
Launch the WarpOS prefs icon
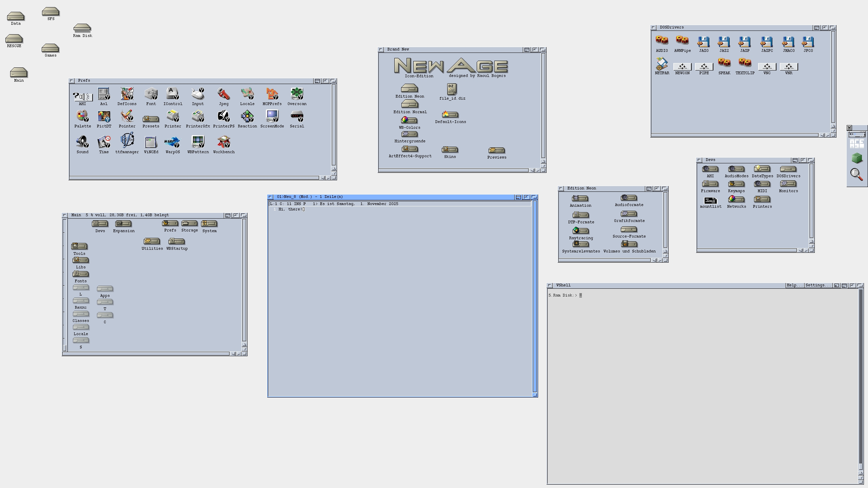pos(172,142)
